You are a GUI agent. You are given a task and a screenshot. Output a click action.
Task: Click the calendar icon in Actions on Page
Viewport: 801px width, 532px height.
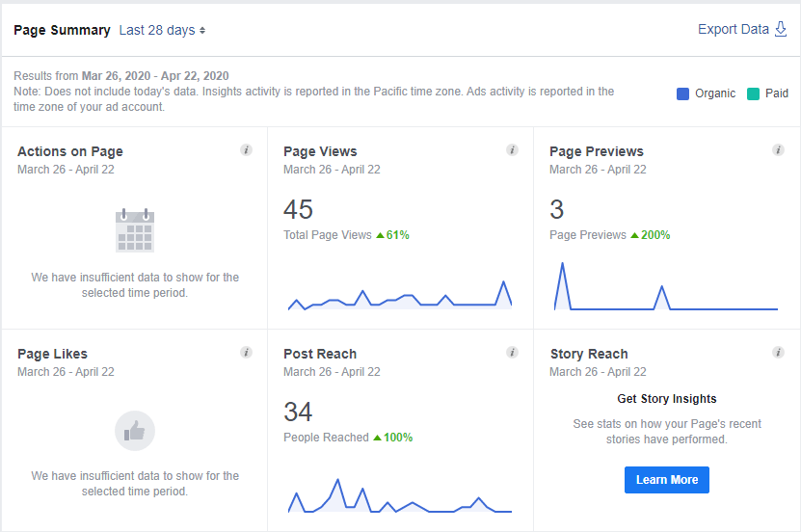click(135, 230)
